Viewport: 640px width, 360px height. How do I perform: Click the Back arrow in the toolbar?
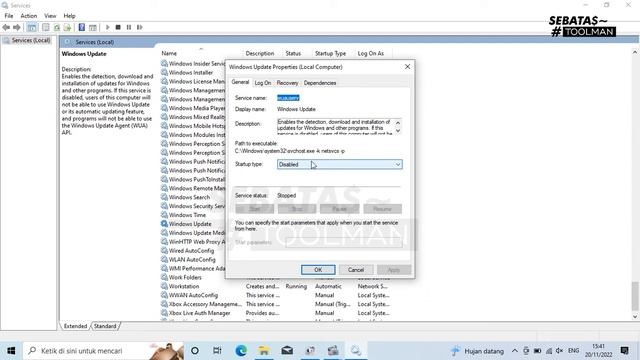coord(6,27)
